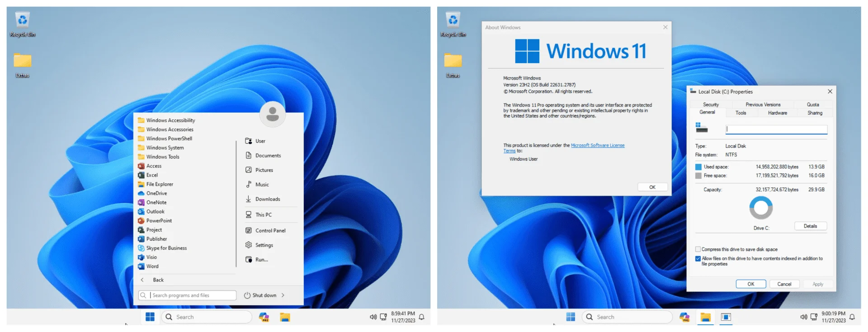The image size is (868, 332).
Task: Open the Tools tab
Action: tap(741, 113)
